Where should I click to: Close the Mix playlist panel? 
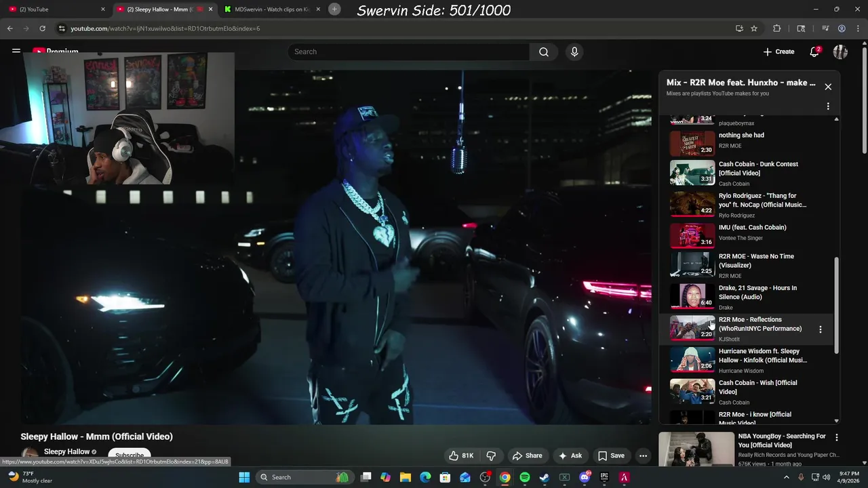(828, 87)
